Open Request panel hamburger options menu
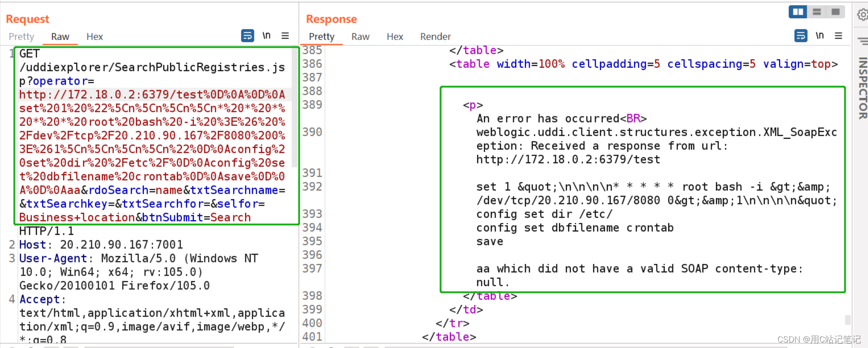868x348 pixels. point(285,35)
